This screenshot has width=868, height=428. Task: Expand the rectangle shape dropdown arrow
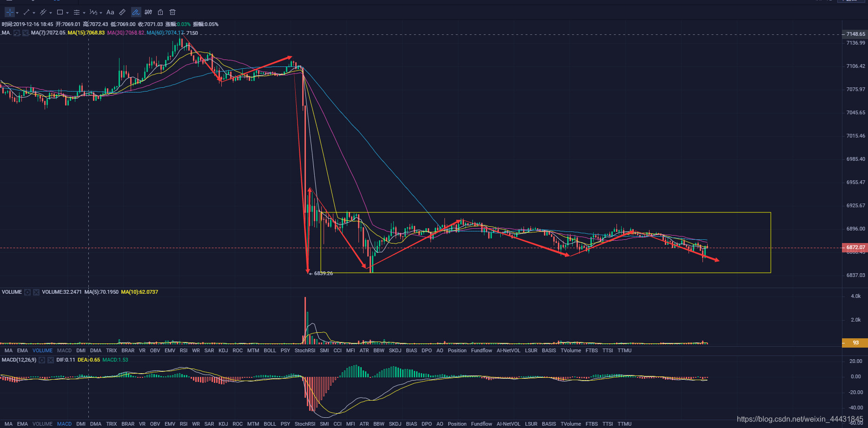point(67,13)
